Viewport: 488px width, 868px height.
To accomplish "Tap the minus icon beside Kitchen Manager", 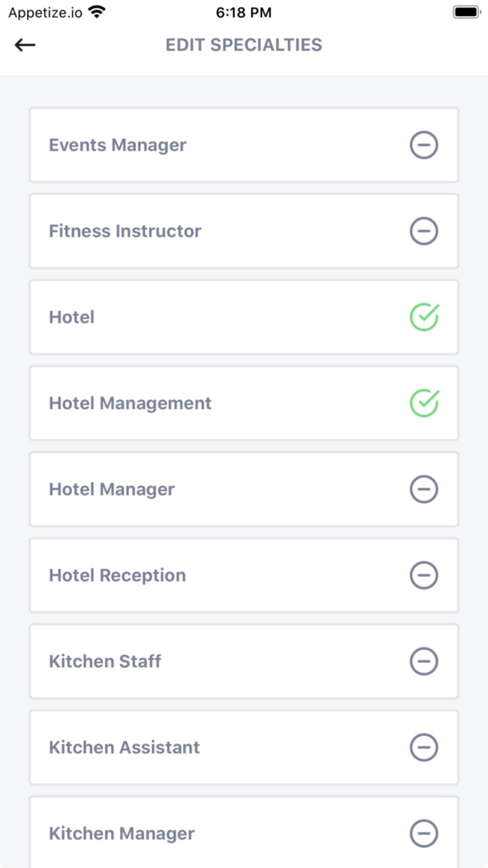I will point(424,833).
